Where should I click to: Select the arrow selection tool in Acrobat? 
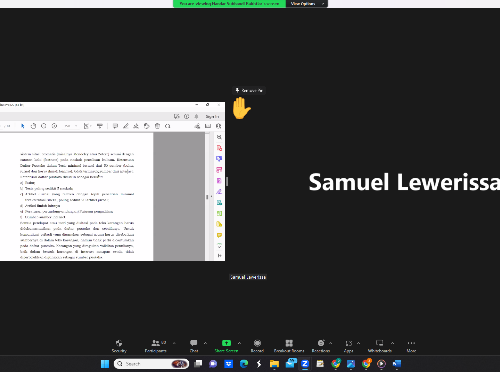pyautogui.click(x=22, y=126)
